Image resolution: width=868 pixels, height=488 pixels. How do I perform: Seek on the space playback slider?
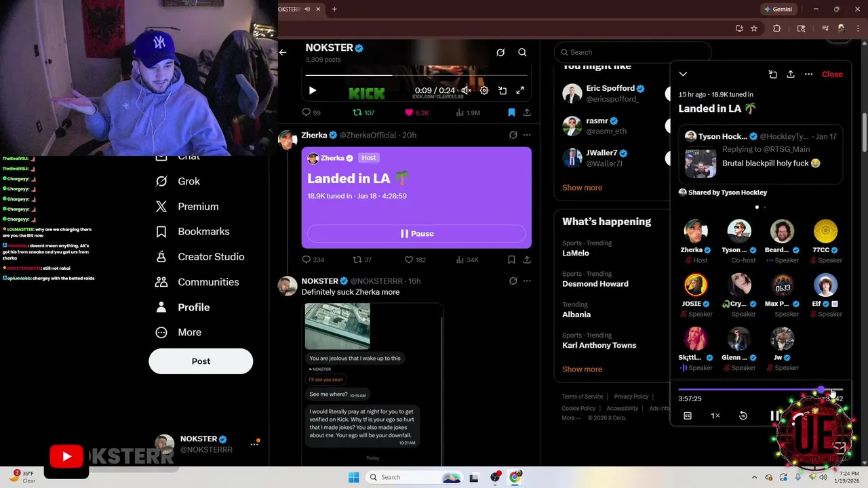(x=760, y=390)
